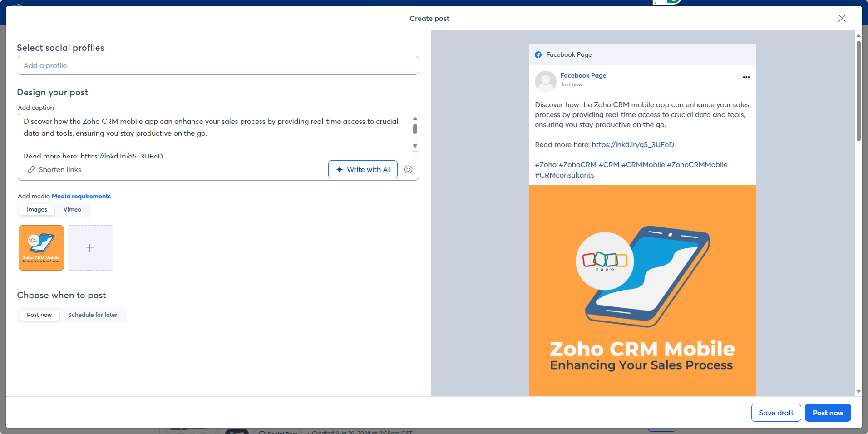868x434 pixels.
Task: Click the Add a profile field
Action: point(218,65)
